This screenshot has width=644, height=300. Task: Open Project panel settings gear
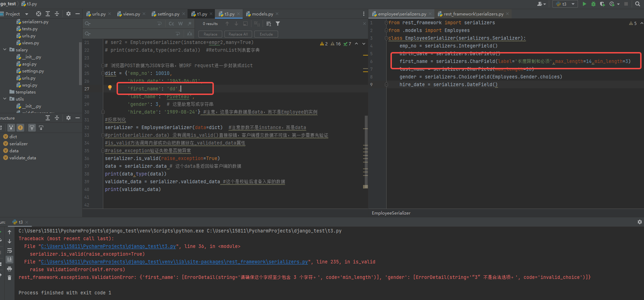coord(68,14)
